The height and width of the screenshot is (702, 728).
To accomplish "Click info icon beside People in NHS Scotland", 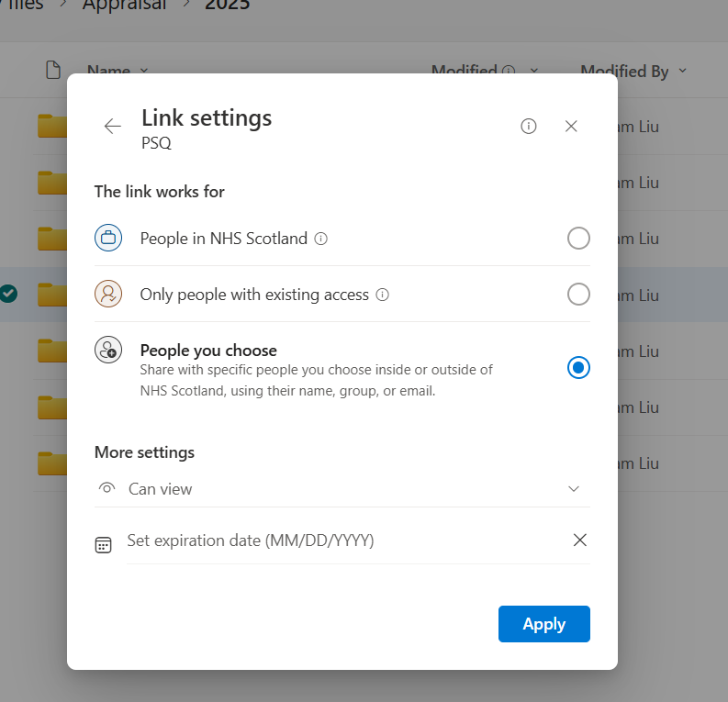I will pyautogui.click(x=320, y=239).
